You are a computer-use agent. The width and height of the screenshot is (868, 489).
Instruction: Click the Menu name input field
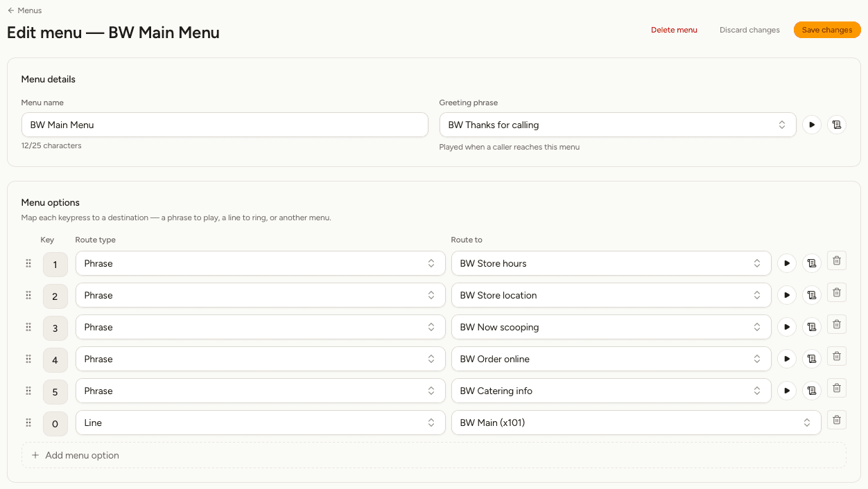click(x=225, y=125)
